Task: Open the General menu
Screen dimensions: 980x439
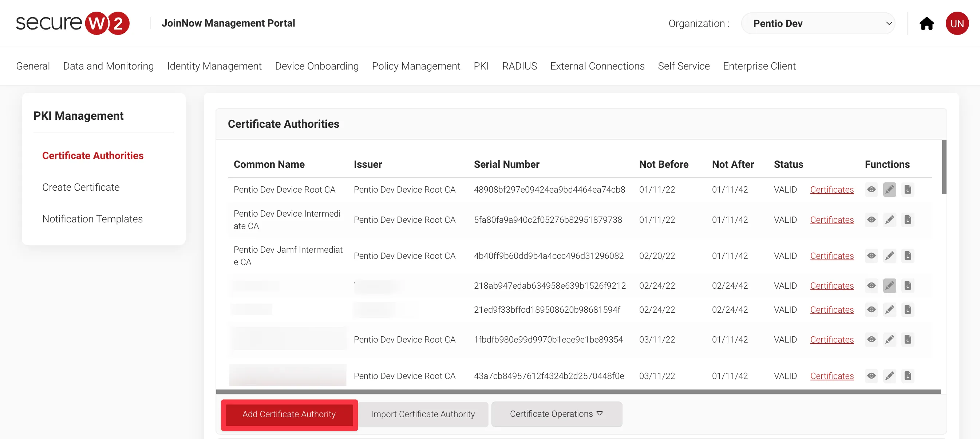Action: (33, 66)
